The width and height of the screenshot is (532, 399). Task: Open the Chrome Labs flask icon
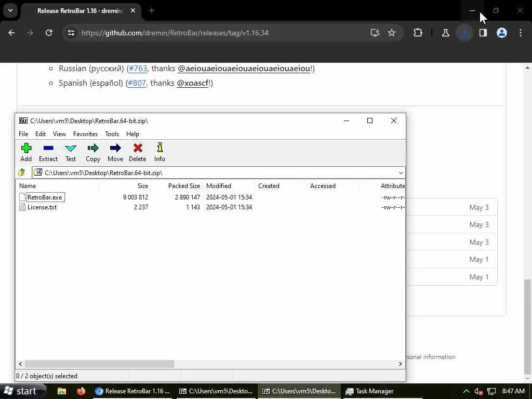point(445,33)
